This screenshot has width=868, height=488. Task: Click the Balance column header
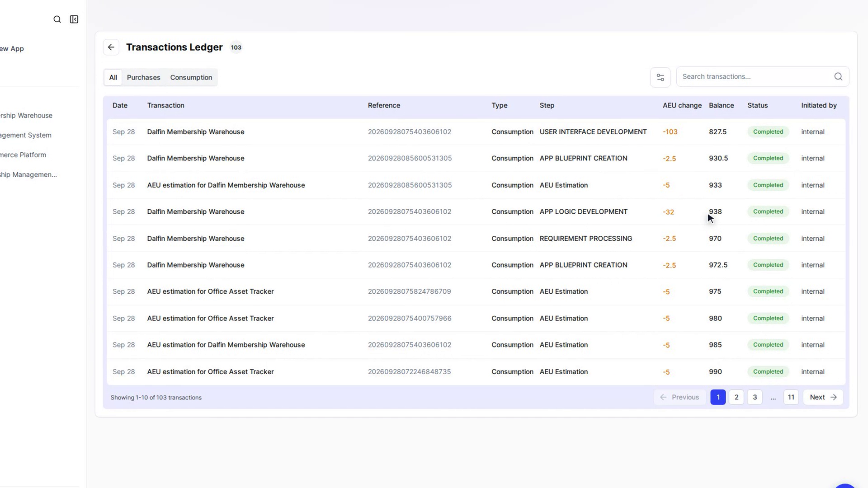tap(721, 105)
